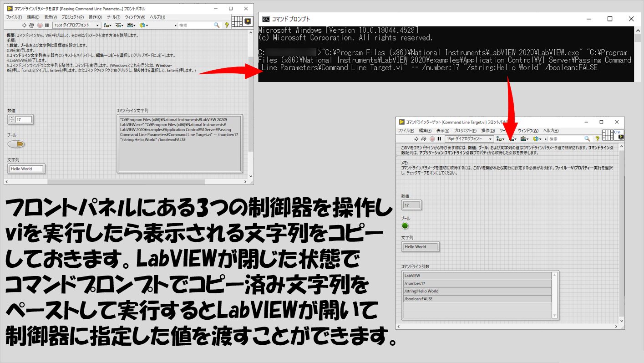Click connector pane grid in Passing Parameters window

[237, 21]
